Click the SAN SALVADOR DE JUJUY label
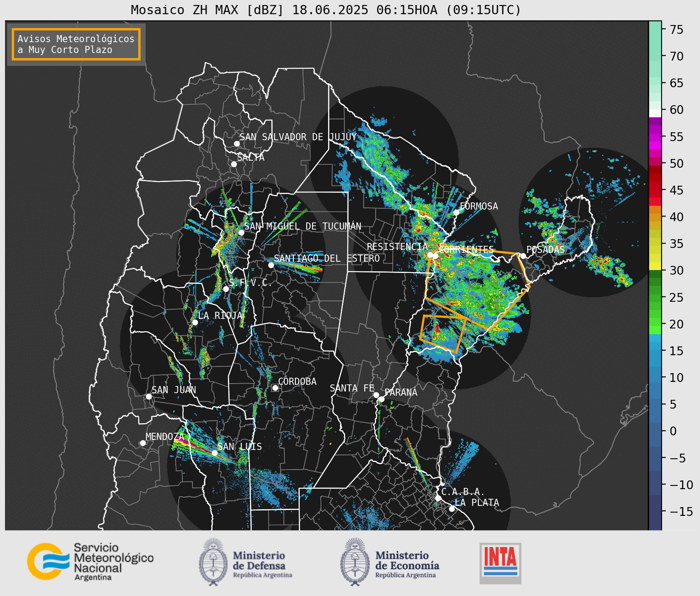The image size is (700, 596). [298, 137]
